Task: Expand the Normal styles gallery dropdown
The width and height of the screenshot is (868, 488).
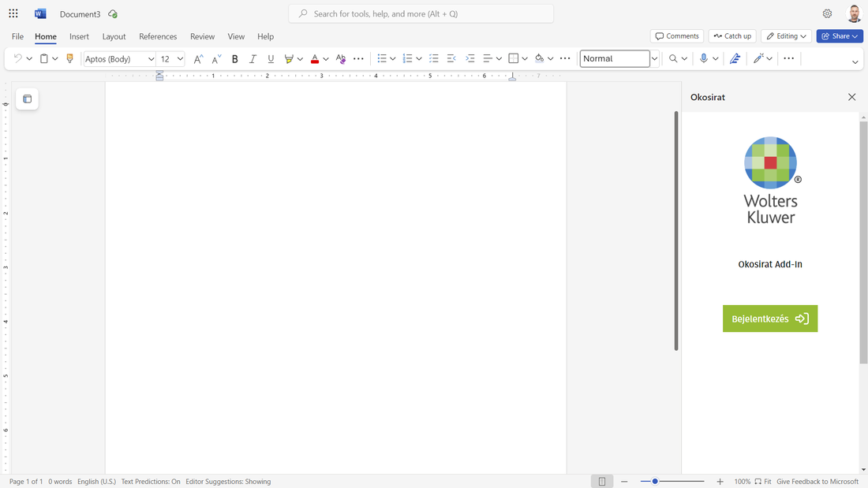Action: click(654, 58)
